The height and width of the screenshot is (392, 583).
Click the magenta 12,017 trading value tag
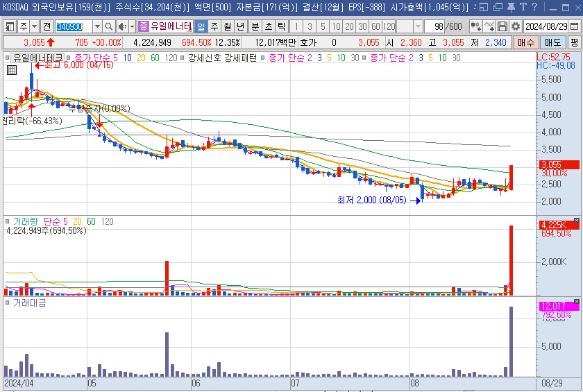tap(559, 306)
